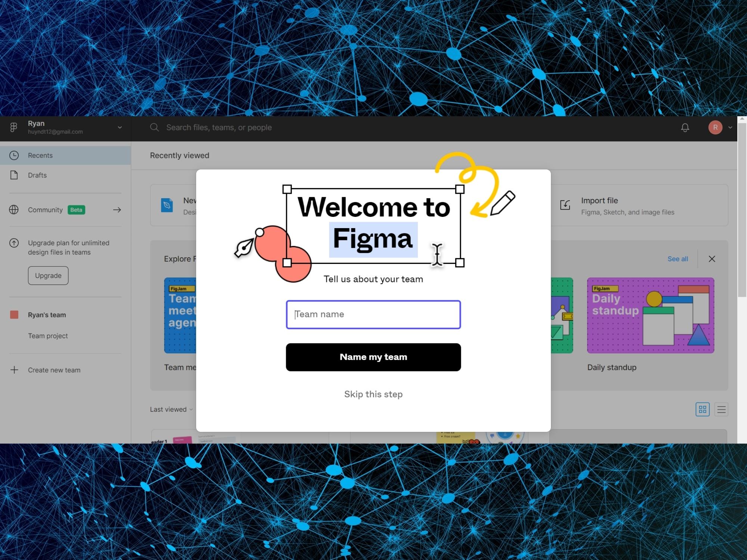Open Drafts in the sidebar
Screen dimensions: 747x560
(x=65, y=175)
